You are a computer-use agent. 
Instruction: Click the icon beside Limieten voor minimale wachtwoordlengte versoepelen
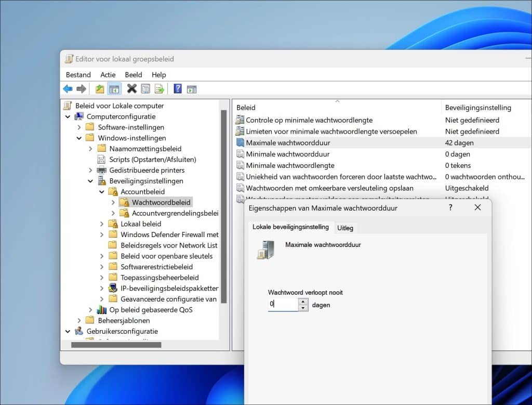(x=240, y=131)
